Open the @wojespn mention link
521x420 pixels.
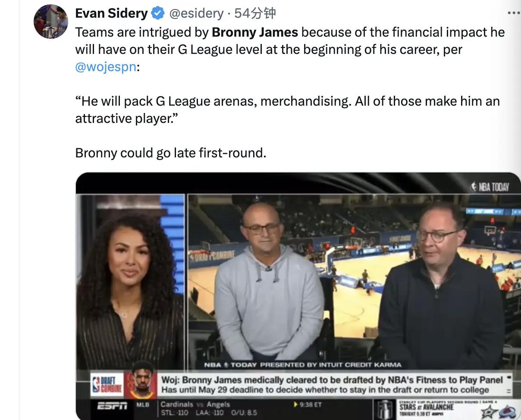tap(106, 67)
